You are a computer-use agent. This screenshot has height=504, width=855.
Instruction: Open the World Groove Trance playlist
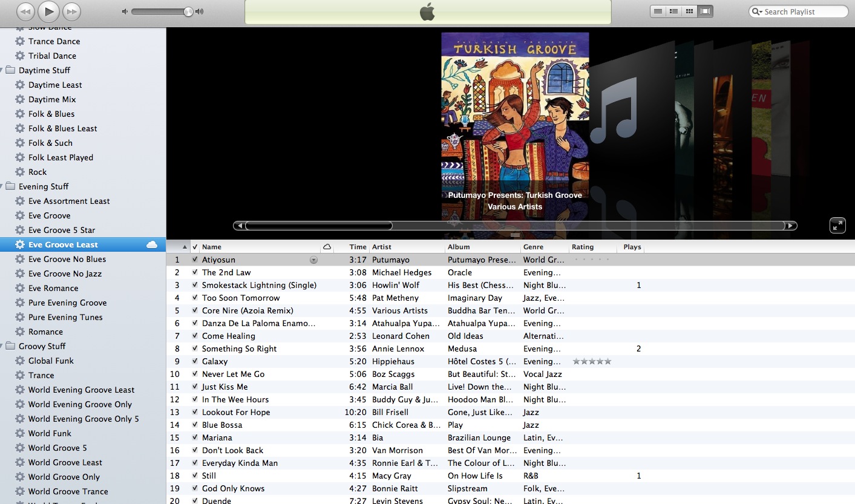(x=68, y=491)
